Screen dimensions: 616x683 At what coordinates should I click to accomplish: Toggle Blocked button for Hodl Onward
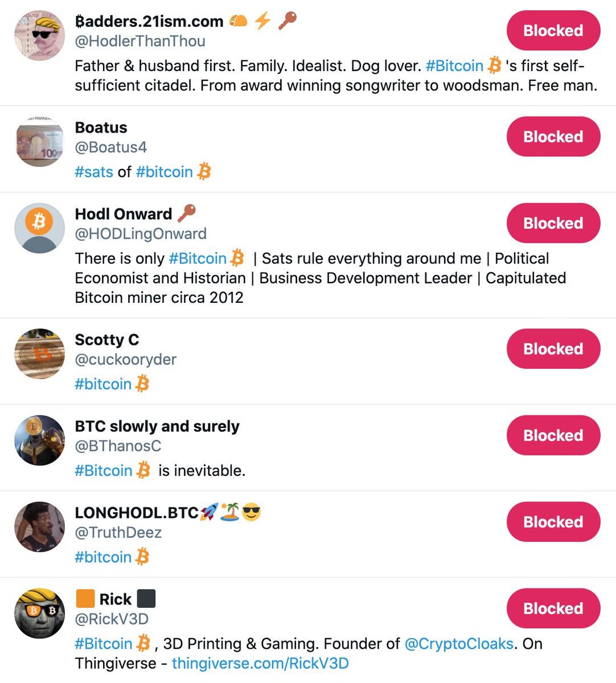553,223
